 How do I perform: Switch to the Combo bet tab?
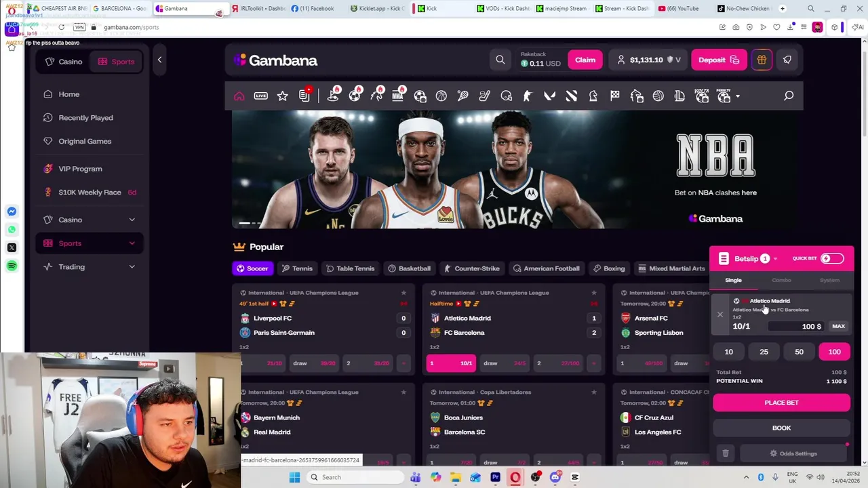click(781, 280)
